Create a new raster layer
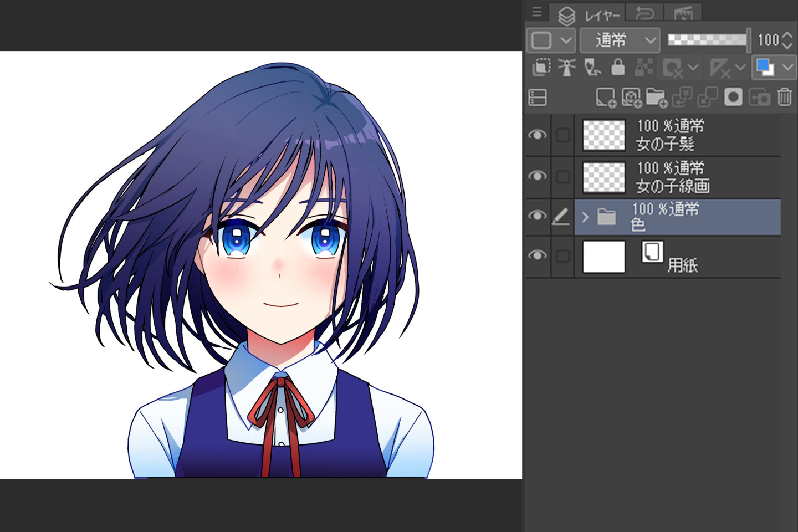This screenshot has width=798, height=532. [606, 98]
